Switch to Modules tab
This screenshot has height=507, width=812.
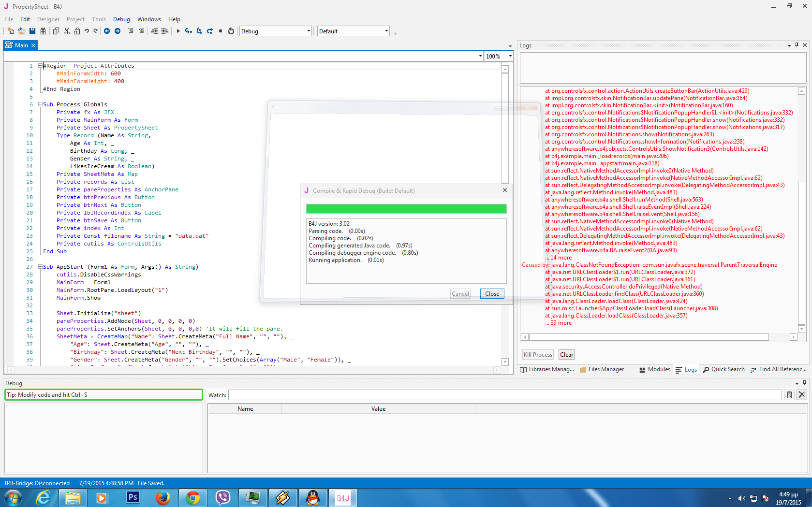[655, 369]
